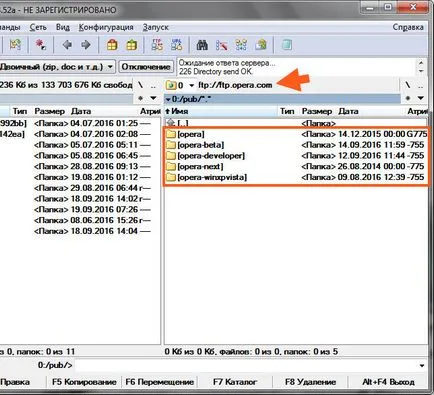
Task: Sort right panel by Дата column header
Action: pyautogui.click(x=371, y=111)
